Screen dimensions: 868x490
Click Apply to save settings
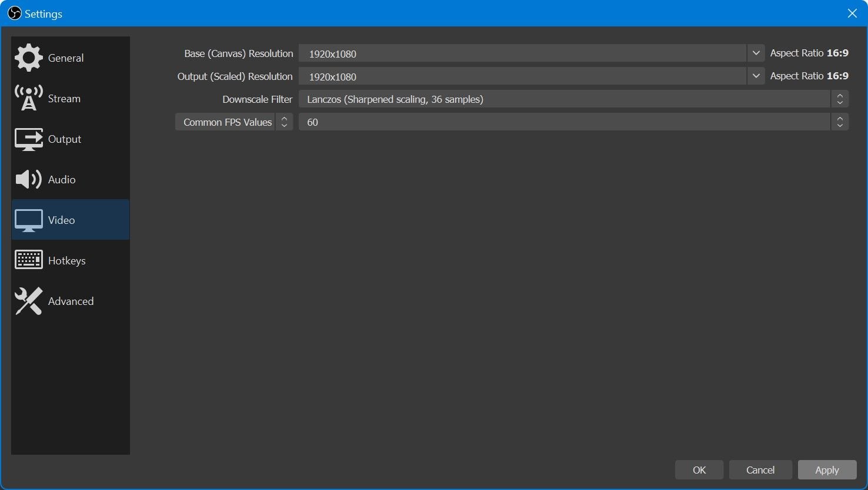click(826, 470)
